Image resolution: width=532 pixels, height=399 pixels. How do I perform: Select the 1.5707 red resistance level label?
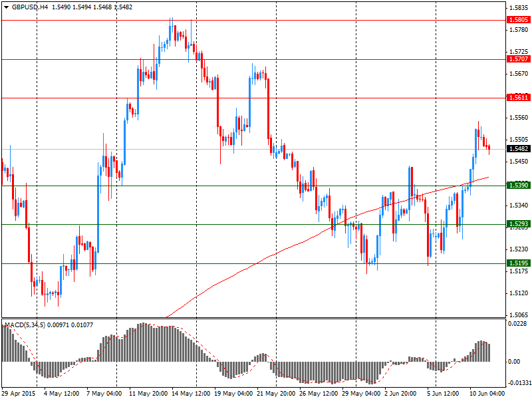click(x=519, y=59)
